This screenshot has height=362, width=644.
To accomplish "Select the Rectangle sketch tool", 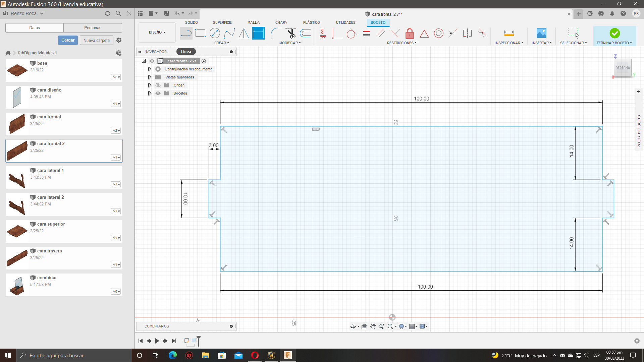I will 200,33.
